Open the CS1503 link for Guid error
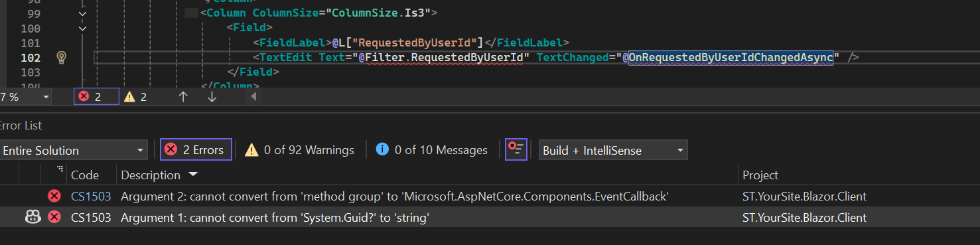 coord(91,218)
